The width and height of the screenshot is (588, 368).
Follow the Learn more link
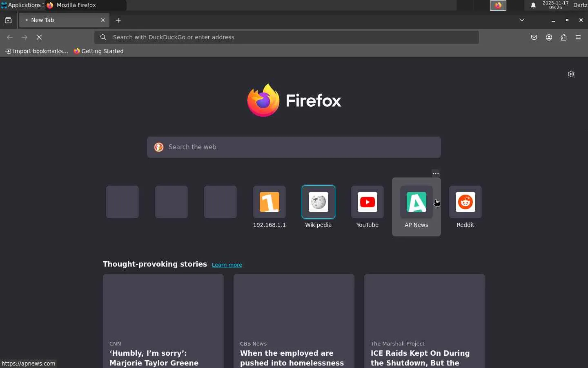227,265
